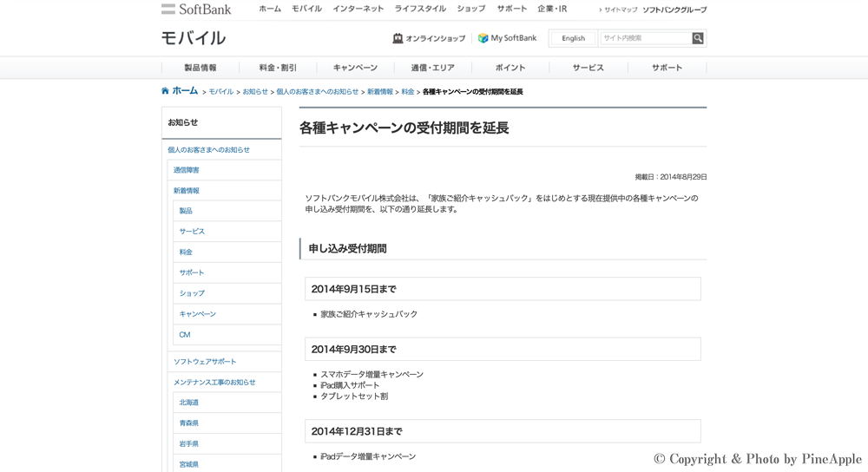Open 通信・エリア navigation tab
The height and width of the screenshot is (472, 868).
pos(432,68)
